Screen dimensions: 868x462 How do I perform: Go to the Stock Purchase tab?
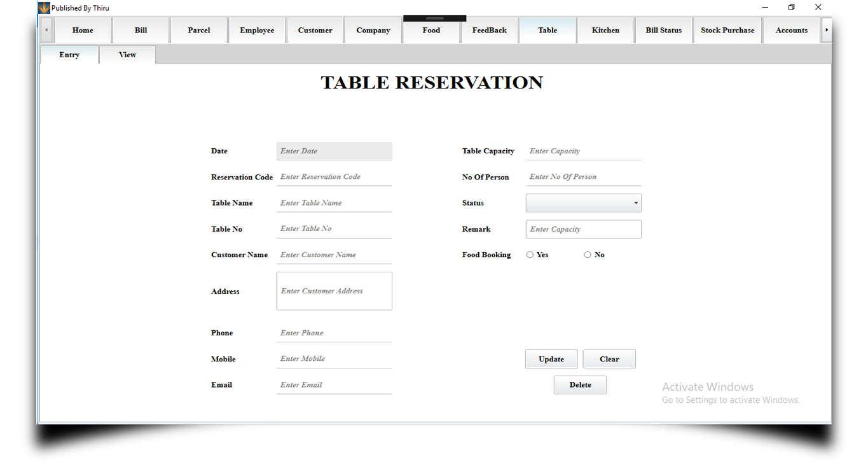pyautogui.click(x=727, y=31)
